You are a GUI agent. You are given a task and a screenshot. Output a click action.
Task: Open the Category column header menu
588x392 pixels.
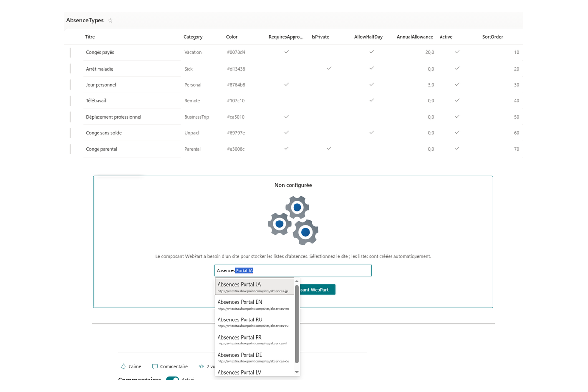(193, 37)
